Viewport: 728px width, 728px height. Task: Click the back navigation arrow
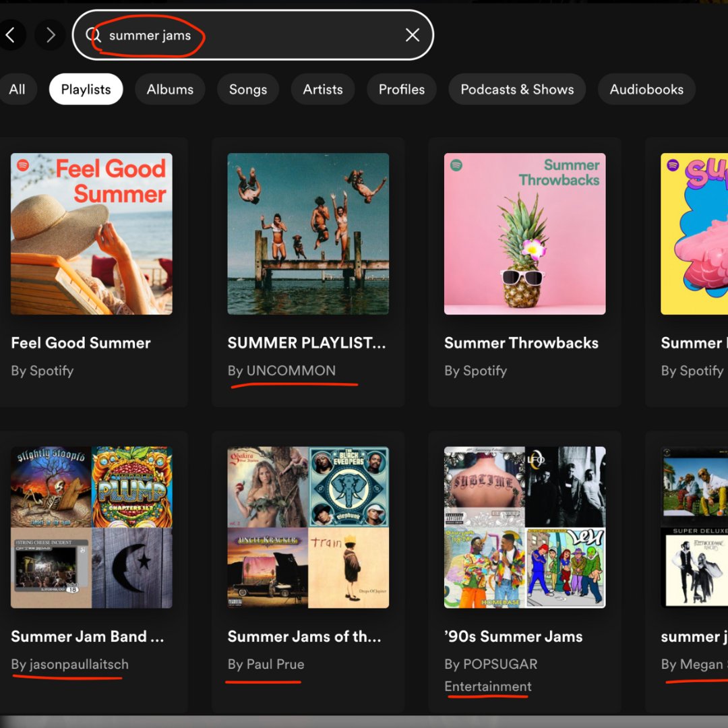pos(11,35)
